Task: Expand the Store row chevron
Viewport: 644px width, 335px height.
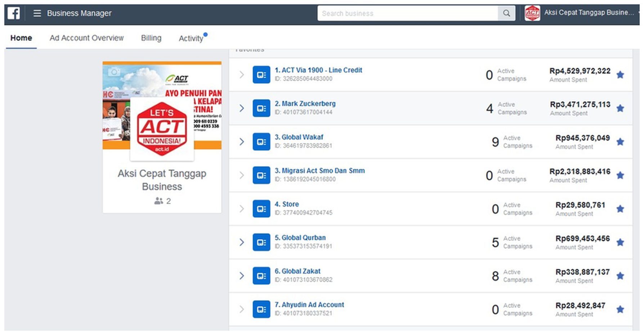Action: point(242,209)
